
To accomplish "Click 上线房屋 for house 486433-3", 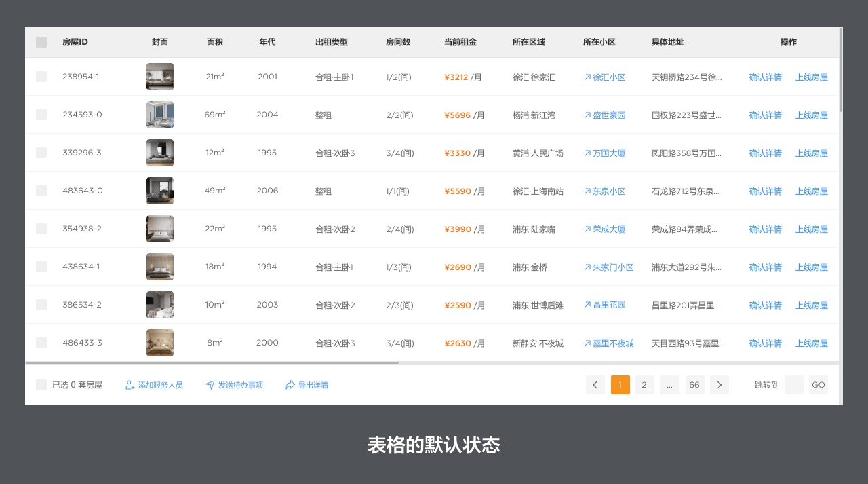I will click(812, 343).
